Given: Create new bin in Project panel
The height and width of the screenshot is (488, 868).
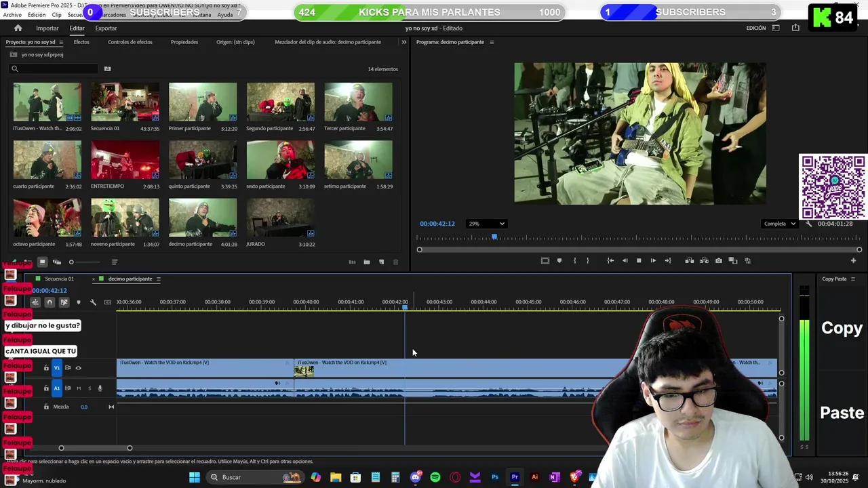Looking at the screenshot, I should pyautogui.click(x=367, y=262).
